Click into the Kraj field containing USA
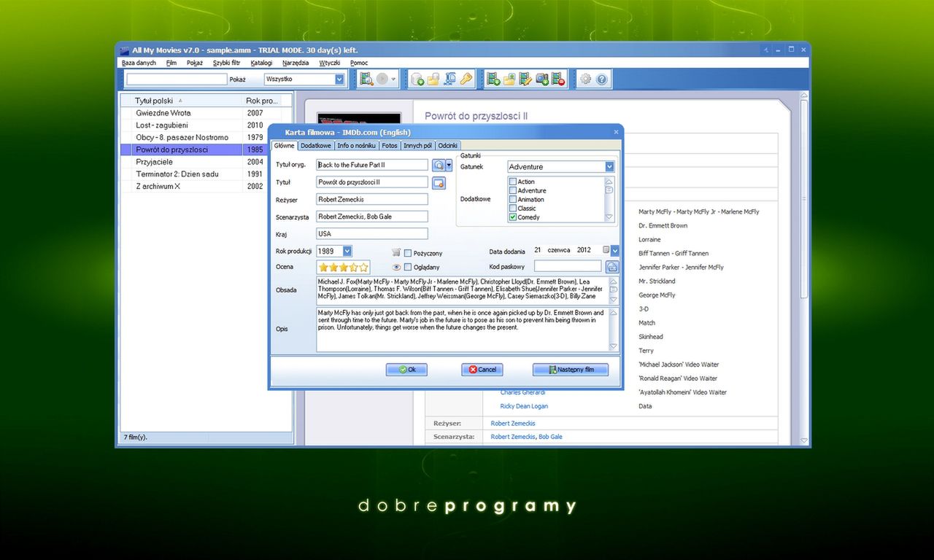This screenshot has width=934, height=560. click(x=372, y=234)
